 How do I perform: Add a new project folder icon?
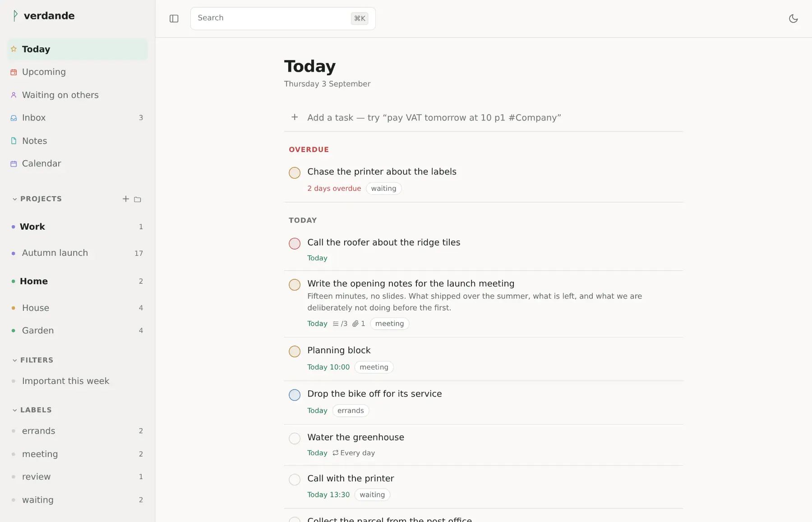138,199
